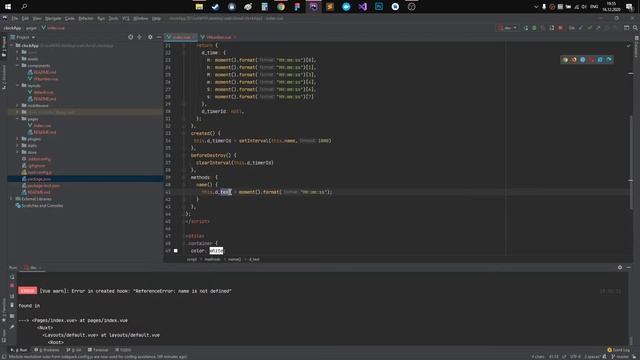Screen dimensions: 640x360
Task: Open the File menu
Action: (x=15, y=18)
